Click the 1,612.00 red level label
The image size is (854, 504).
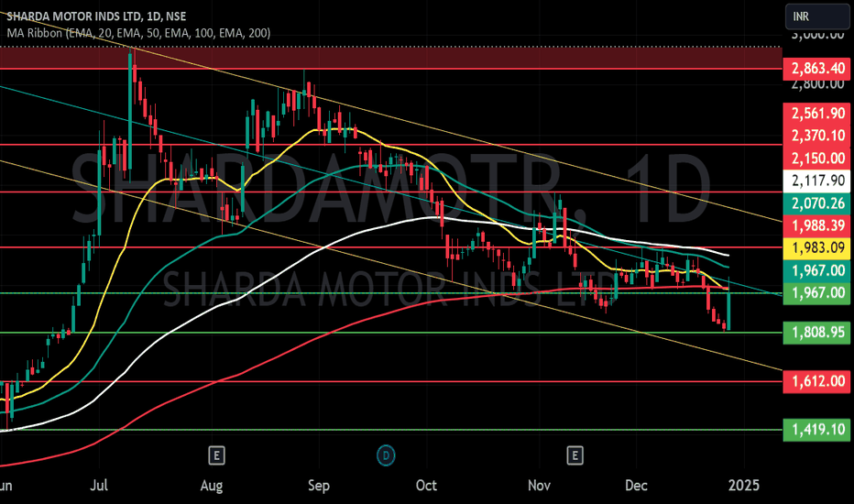click(817, 381)
